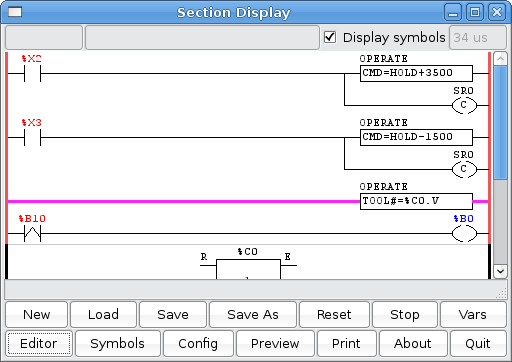Open the Config dialog

point(198,343)
